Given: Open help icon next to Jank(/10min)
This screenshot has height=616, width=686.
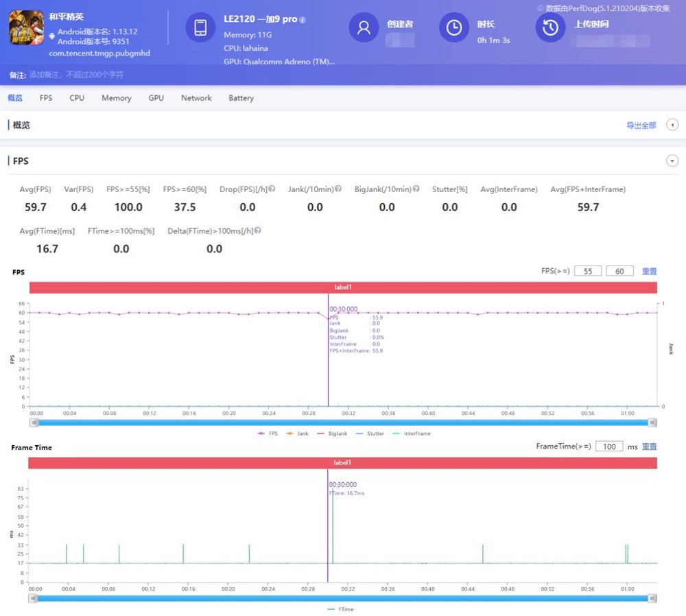Looking at the screenshot, I should point(338,189).
